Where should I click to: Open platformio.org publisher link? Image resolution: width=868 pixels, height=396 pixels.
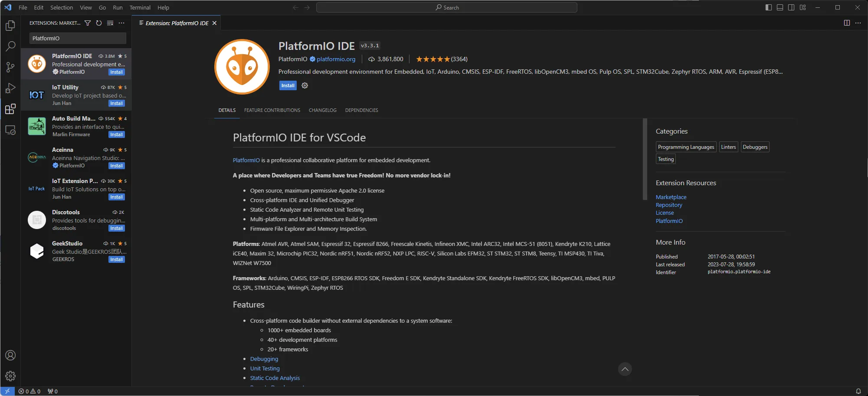point(336,59)
